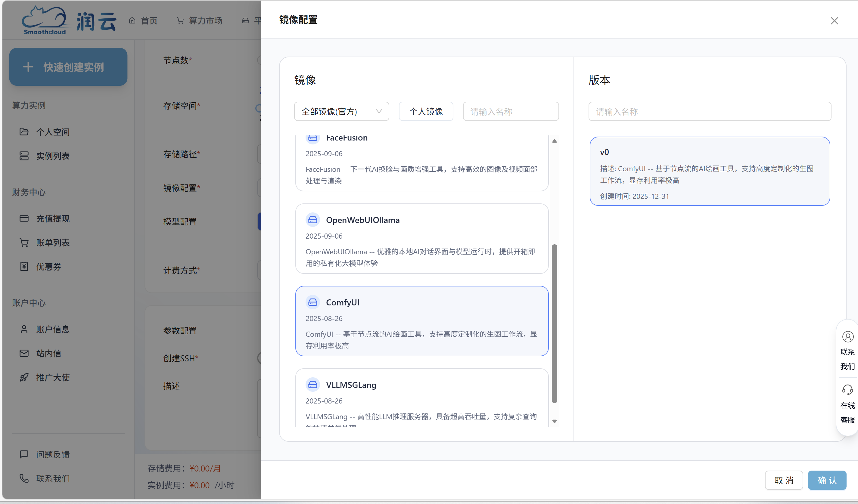858x504 pixels.
Task: Switch to 个人镜像 filter tab
Action: 426,111
